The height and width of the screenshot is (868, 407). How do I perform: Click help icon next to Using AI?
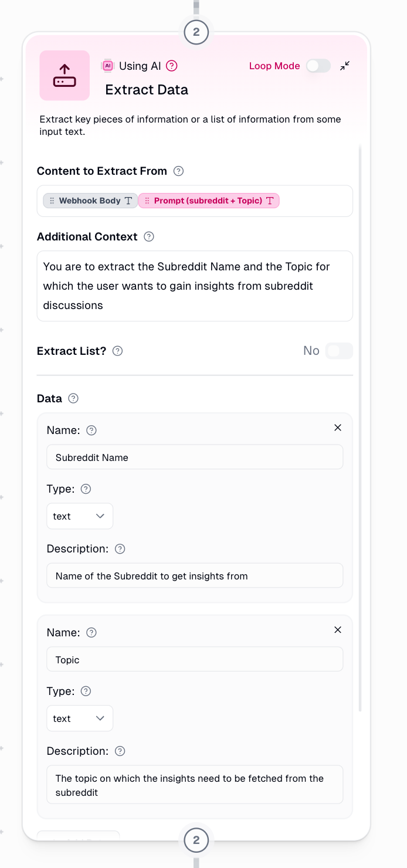click(172, 66)
